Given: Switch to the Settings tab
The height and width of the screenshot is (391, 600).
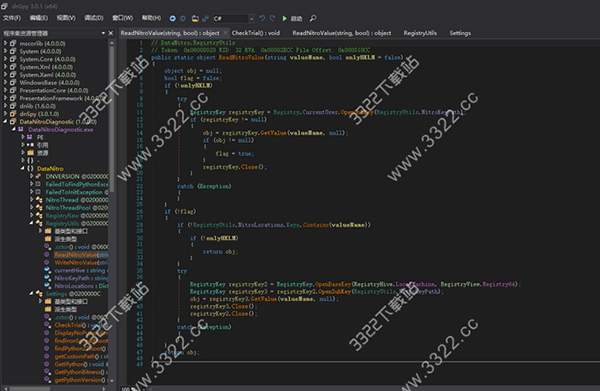Looking at the screenshot, I should point(460,33).
